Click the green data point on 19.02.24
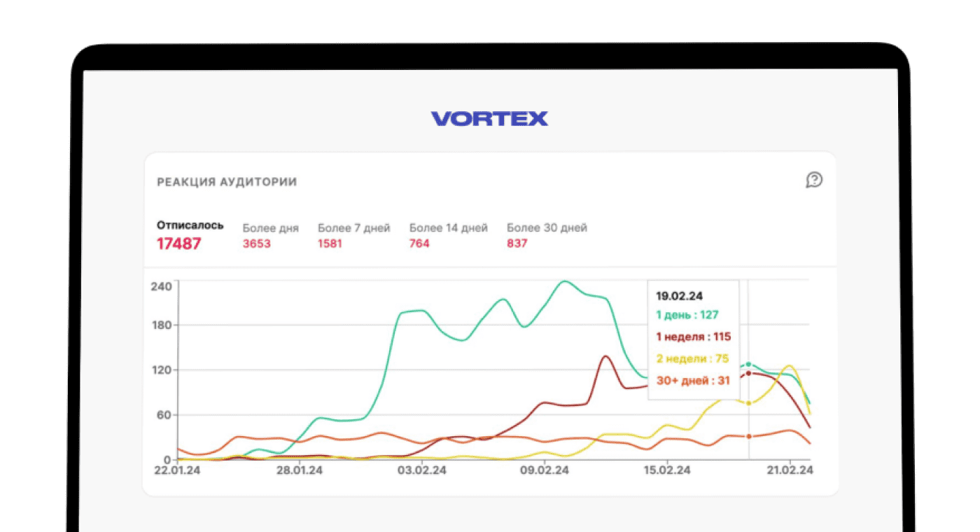Viewport: 980px width, 532px height. pos(748,365)
